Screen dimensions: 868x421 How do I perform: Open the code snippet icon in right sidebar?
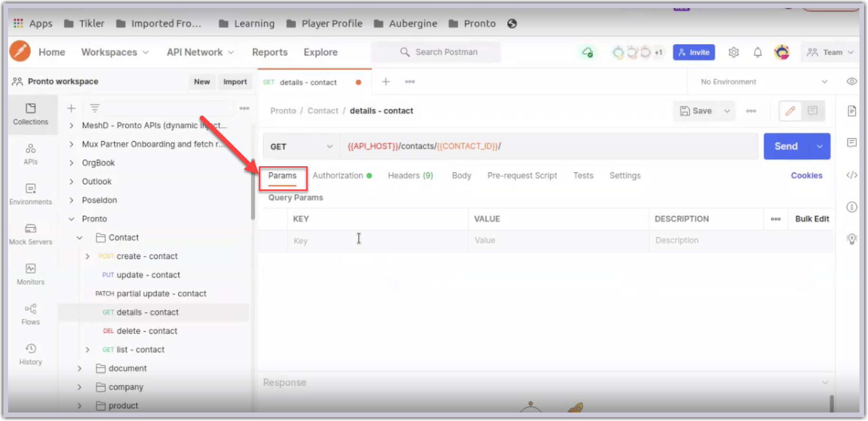tap(851, 175)
